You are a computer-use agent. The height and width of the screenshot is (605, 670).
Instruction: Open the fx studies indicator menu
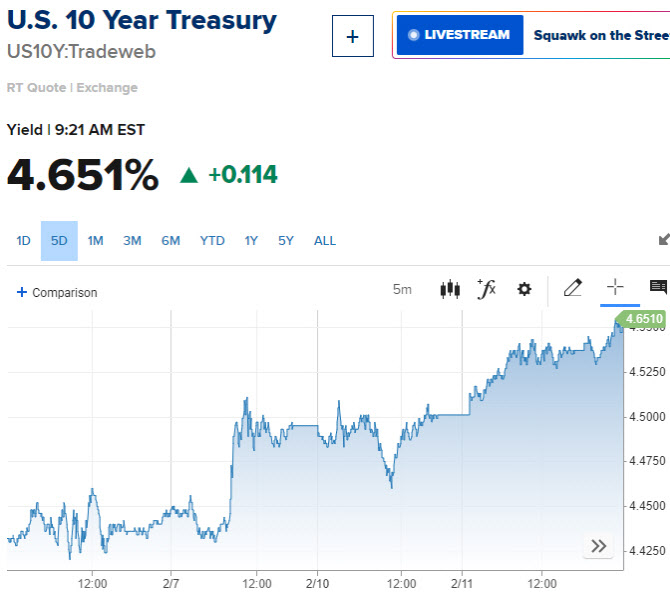[x=487, y=289]
